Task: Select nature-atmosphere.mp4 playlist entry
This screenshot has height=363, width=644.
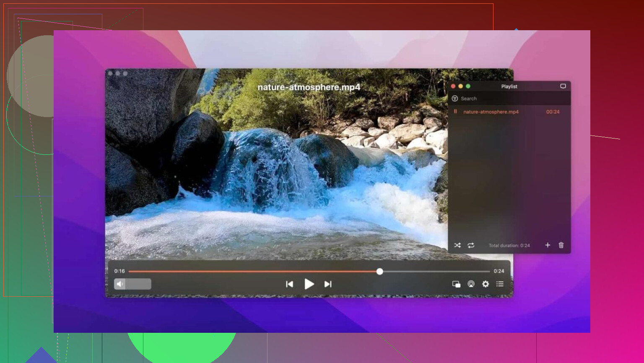Action: [509, 112]
